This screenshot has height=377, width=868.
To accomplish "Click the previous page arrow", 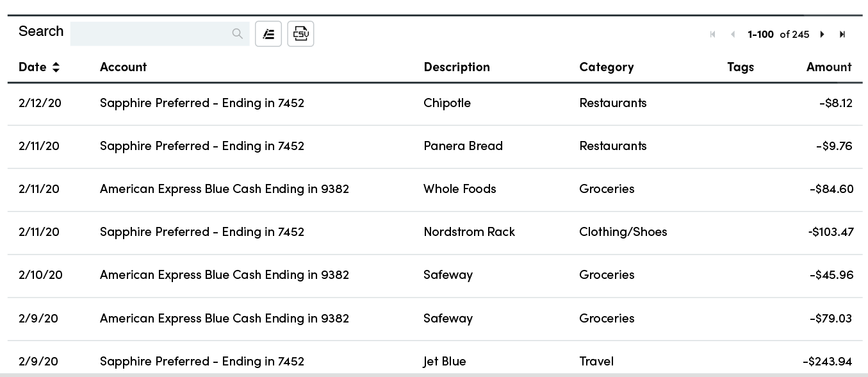I will tap(733, 35).
